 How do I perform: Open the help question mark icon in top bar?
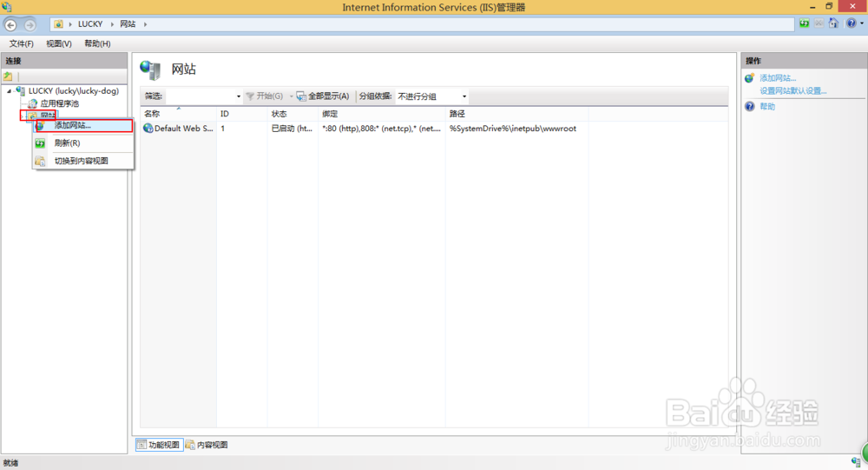(x=852, y=23)
